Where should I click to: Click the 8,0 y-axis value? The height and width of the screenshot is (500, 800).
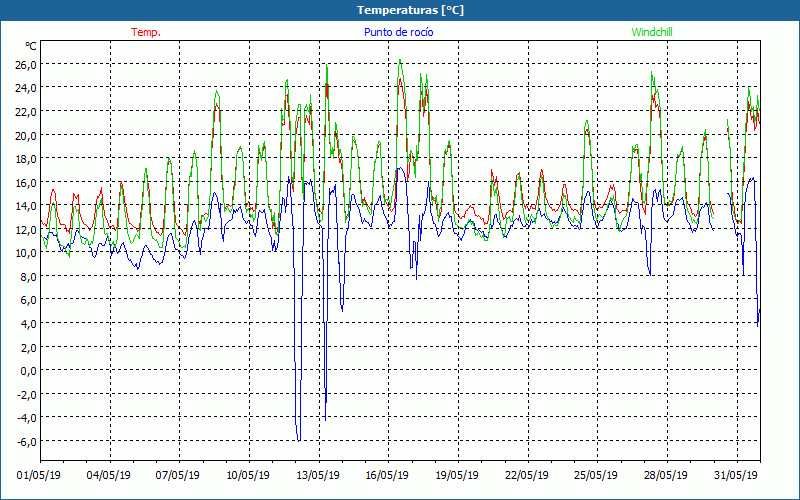click(x=29, y=277)
